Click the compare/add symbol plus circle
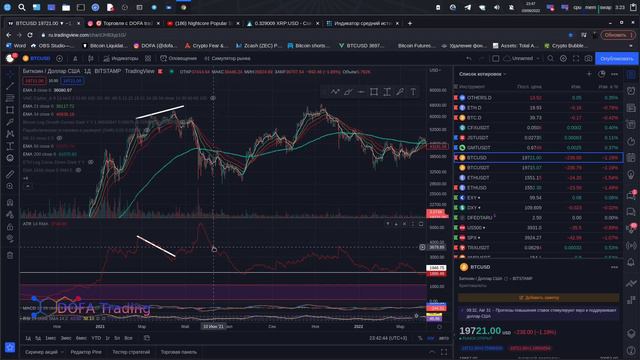This screenshot has height=360, width=640. [x=59, y=59]
